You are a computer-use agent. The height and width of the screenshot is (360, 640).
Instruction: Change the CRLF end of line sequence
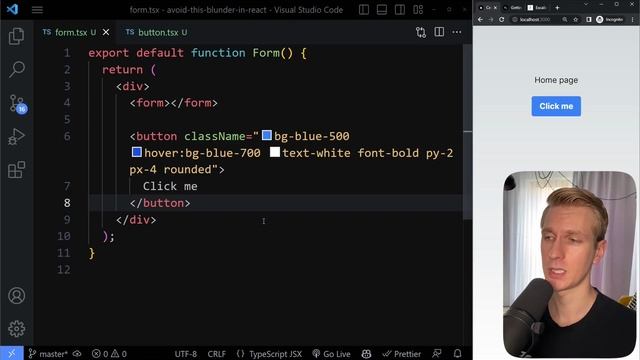pos(216,354)
